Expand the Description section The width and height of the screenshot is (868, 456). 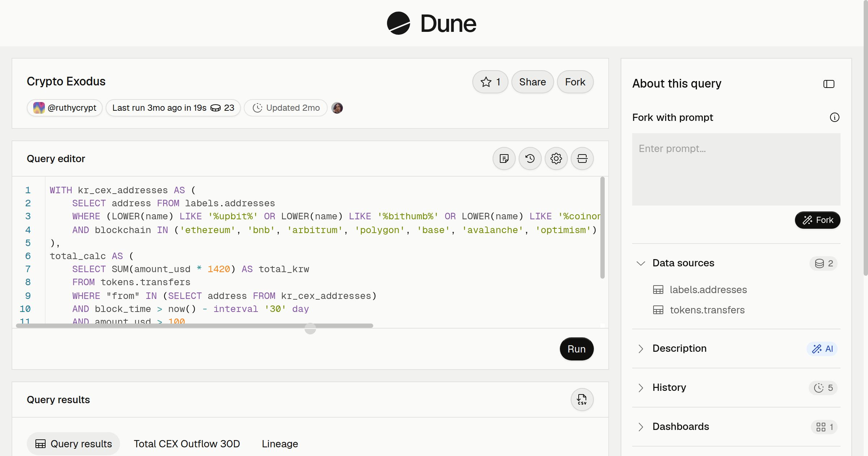641,349
